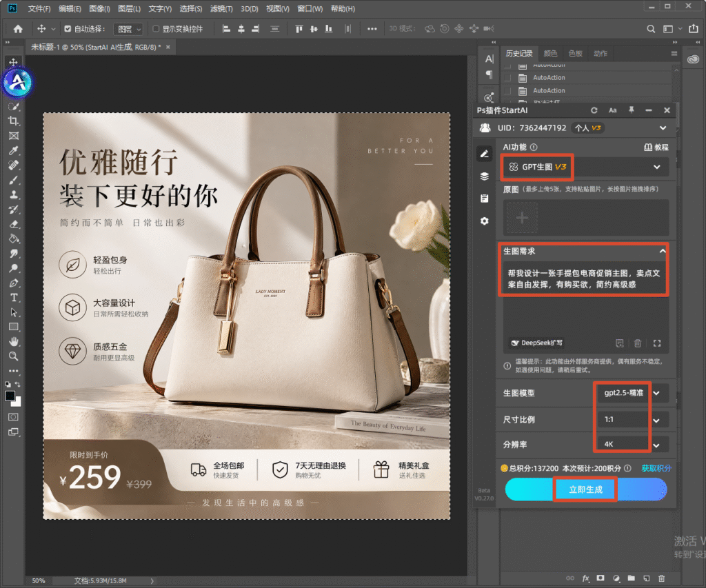Delete prompt text with trash icon
This screenshot has height=588, width=706.
638,343
